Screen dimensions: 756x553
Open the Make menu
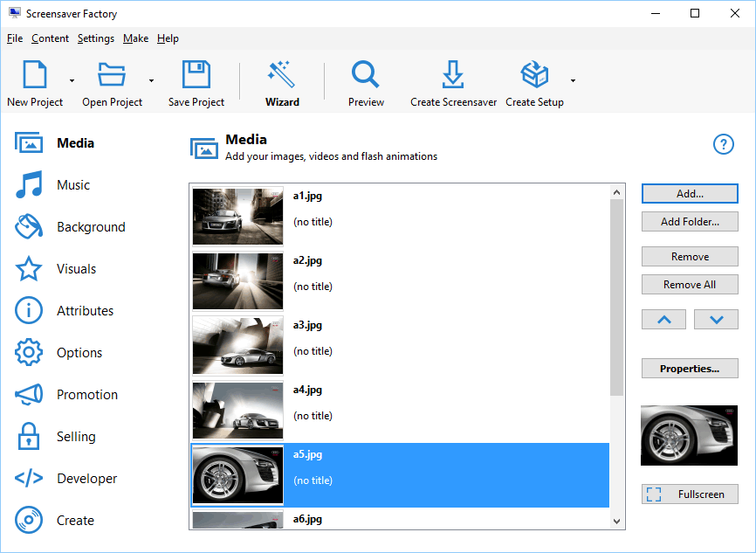click(135, 38)
